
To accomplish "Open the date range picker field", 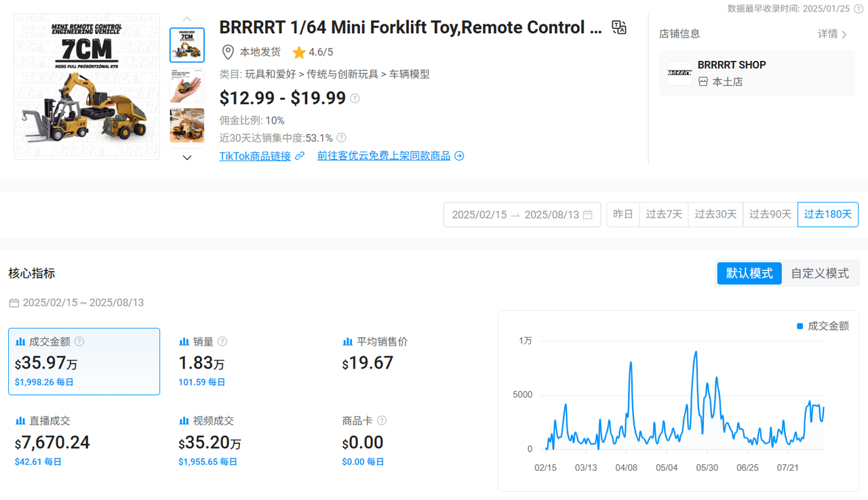I will click(x=522, y=213).
